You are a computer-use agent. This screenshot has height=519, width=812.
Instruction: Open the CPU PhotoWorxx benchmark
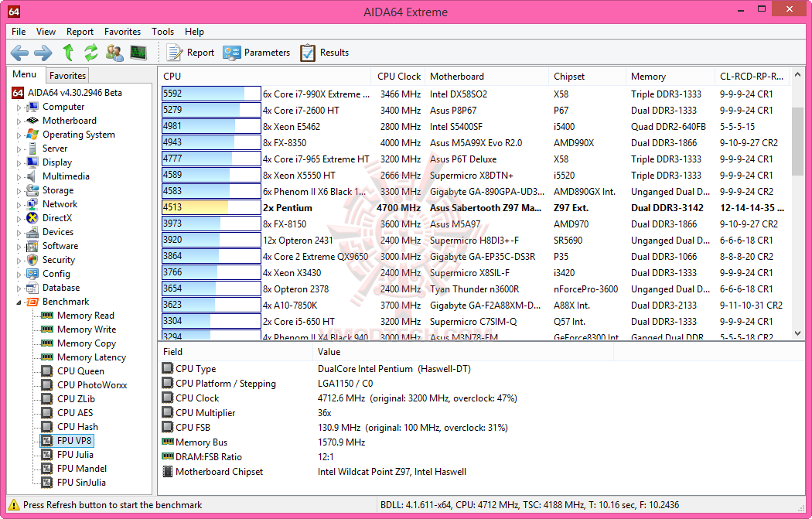tap(92, 385)
